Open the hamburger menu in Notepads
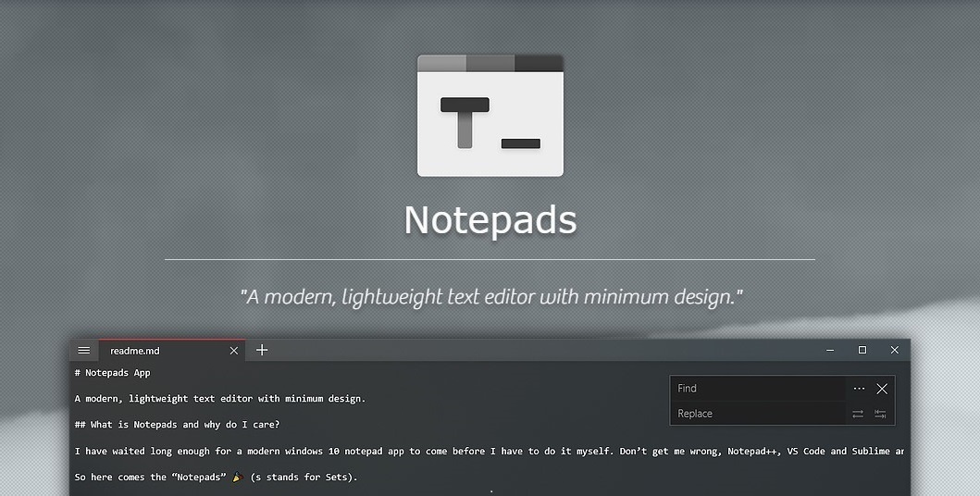Screen dimensions: 980x496 [x=84, y=351]
